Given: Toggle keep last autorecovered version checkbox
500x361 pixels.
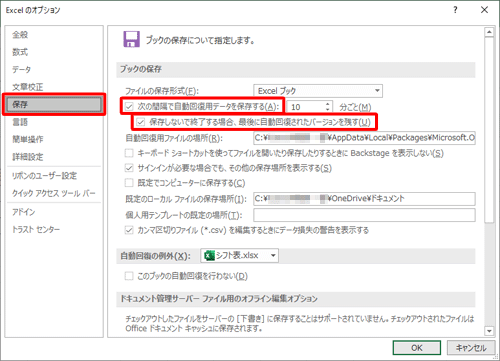Looking at the screenshot, I should 141,122.
